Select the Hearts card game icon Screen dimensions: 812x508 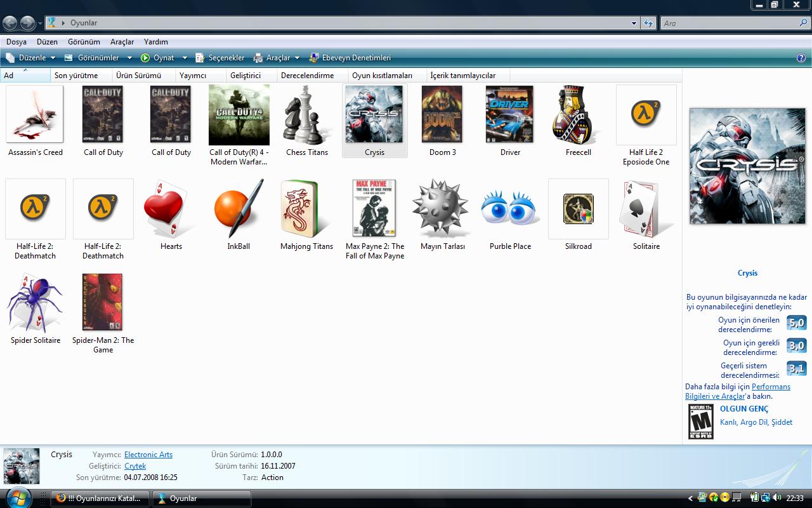(x=171, y=209)
